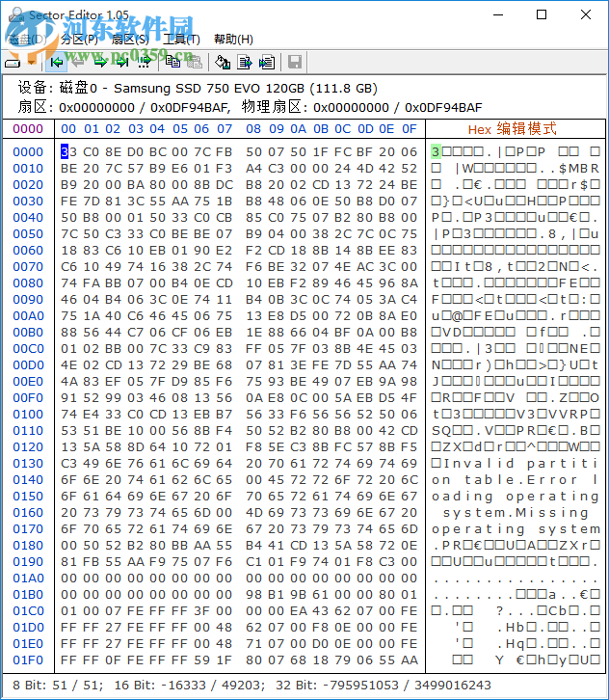The height and width of the screenshot is (700, 609).
Task: Go to the next sector
Action: coord(100,63)
